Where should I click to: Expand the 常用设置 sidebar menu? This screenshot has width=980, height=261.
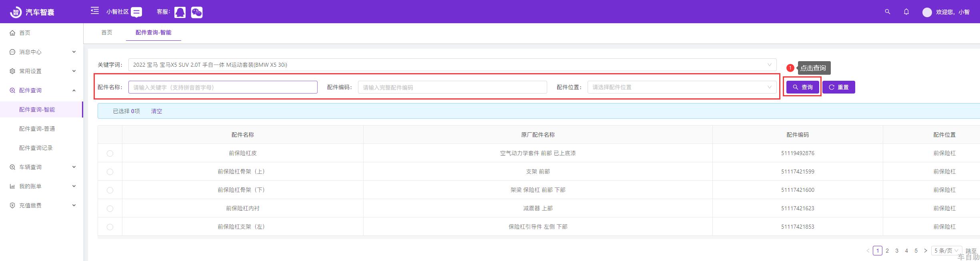tap(74, 71)
